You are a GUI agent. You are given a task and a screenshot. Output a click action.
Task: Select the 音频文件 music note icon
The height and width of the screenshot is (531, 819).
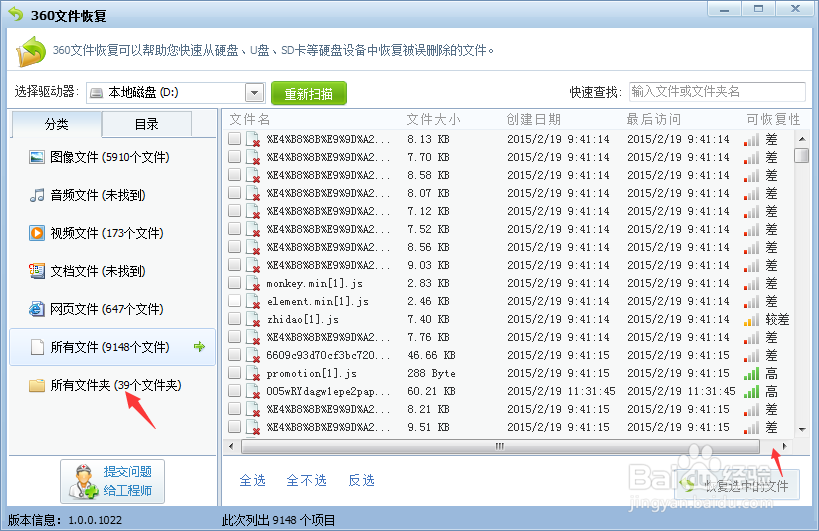click(37, 195)
